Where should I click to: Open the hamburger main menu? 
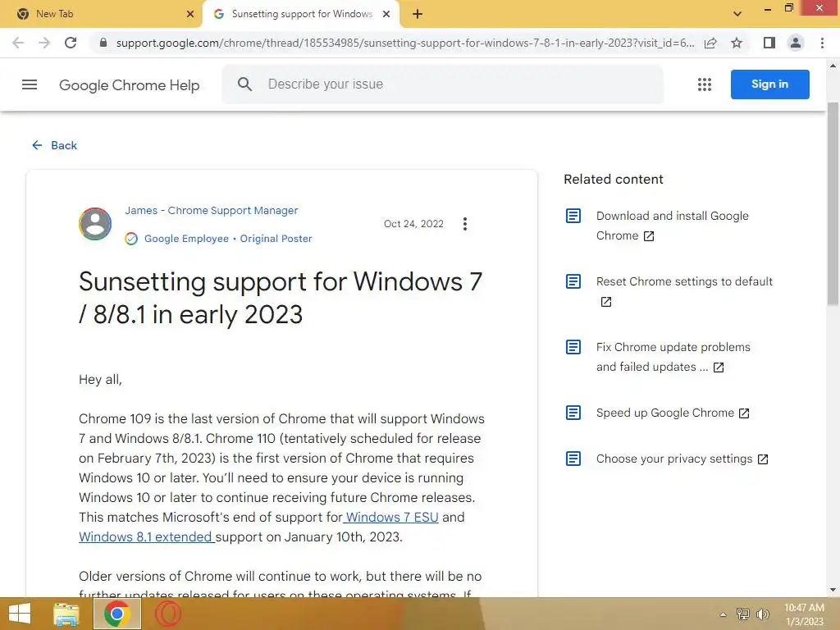coord(30,84)
